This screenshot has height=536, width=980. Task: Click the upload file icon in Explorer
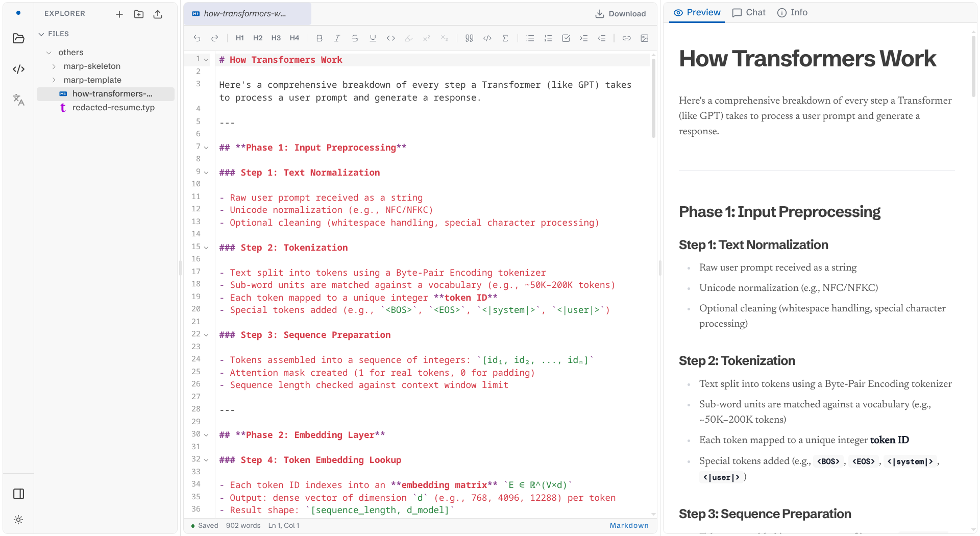[158, 14]
